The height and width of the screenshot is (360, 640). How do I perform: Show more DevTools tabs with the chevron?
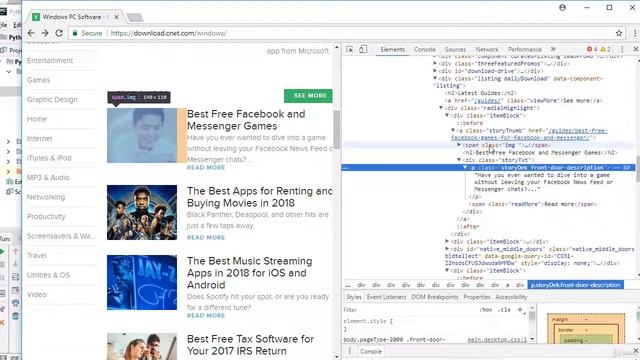(553, 49)
